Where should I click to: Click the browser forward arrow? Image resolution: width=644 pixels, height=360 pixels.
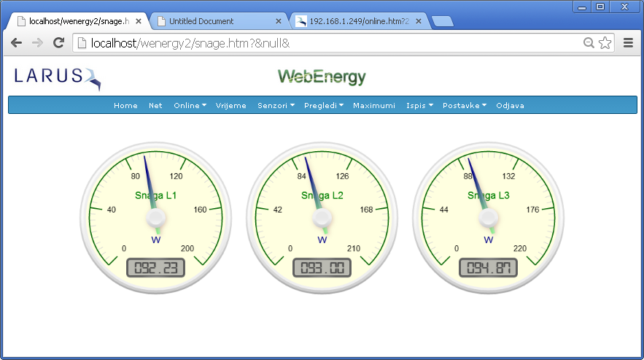(36, 43)
